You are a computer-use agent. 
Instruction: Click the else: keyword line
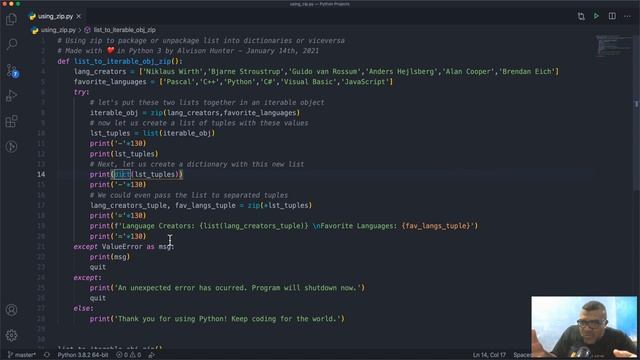point(83,308)
